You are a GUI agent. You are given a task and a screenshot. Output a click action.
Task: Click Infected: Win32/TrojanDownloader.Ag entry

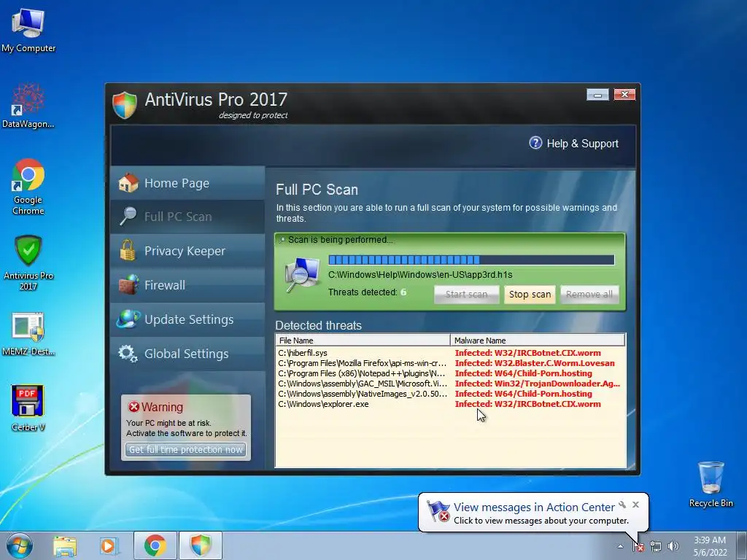[x=538, y=384]
